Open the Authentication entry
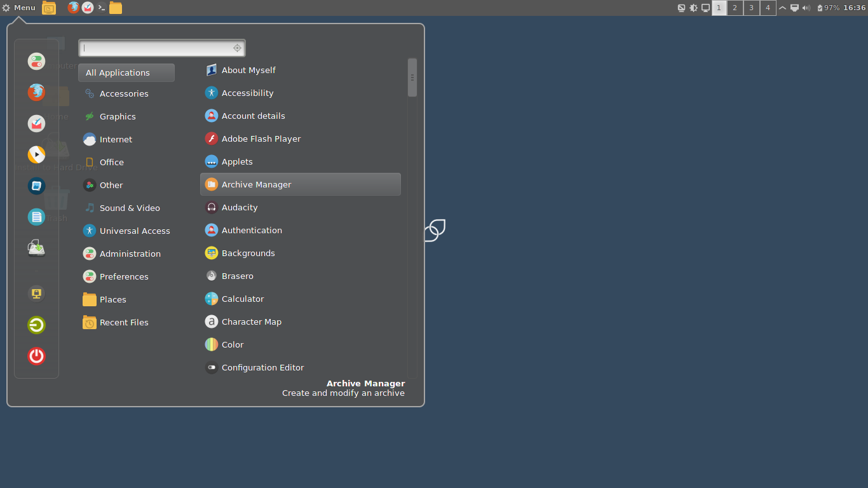 point(301,230)
